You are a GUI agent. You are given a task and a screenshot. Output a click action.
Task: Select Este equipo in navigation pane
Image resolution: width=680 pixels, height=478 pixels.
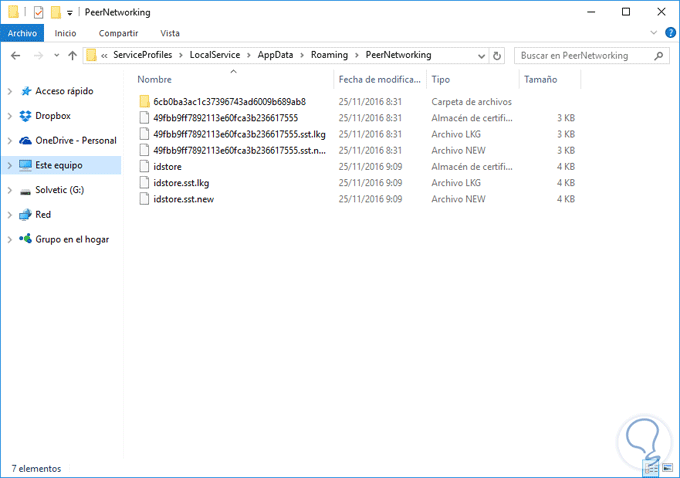tap(59, 165)
